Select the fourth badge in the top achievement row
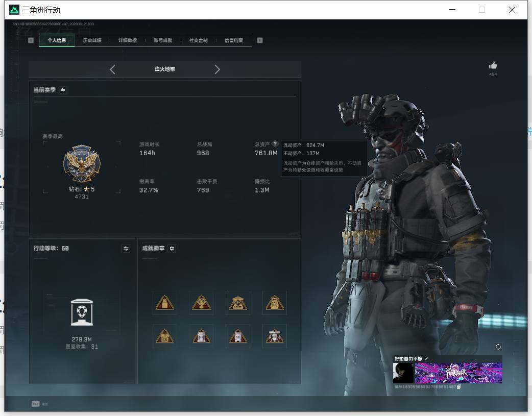532x416 pixels. pos(275,303)
